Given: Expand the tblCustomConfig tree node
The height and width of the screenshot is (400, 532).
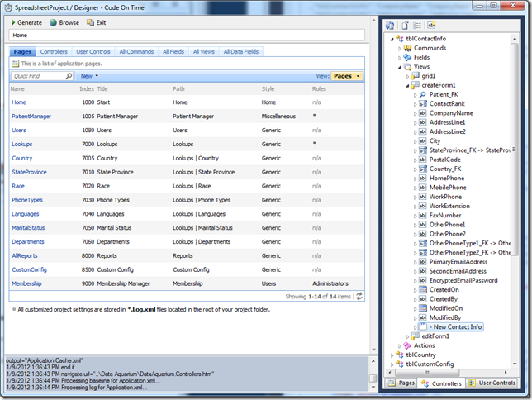Looking at the screenshot, I should pyautogui.click(x=392, y=364).
